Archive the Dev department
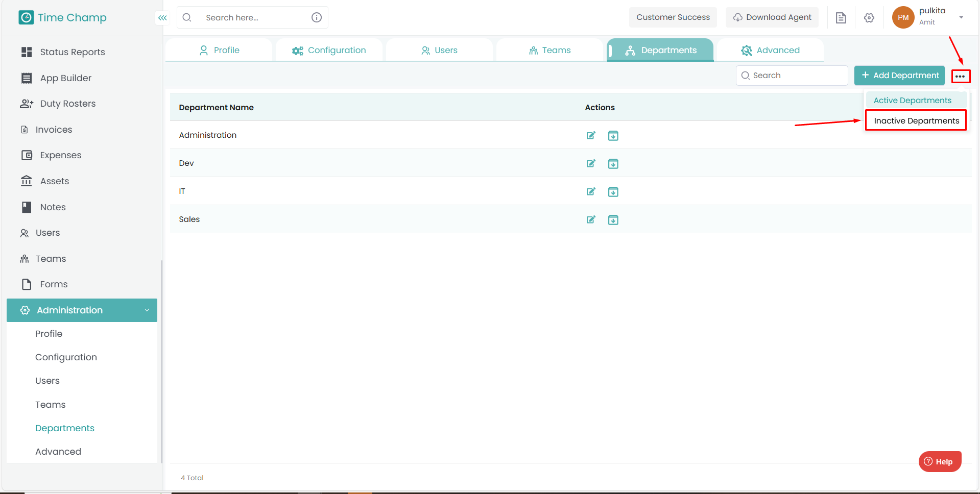980x494 pixels. 613,163
